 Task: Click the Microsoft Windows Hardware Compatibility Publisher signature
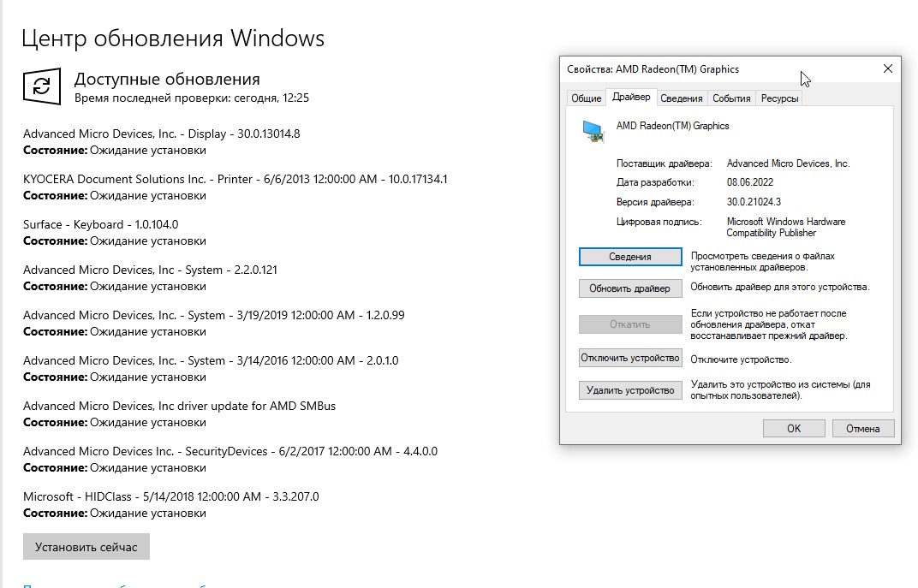coord(785,227)
